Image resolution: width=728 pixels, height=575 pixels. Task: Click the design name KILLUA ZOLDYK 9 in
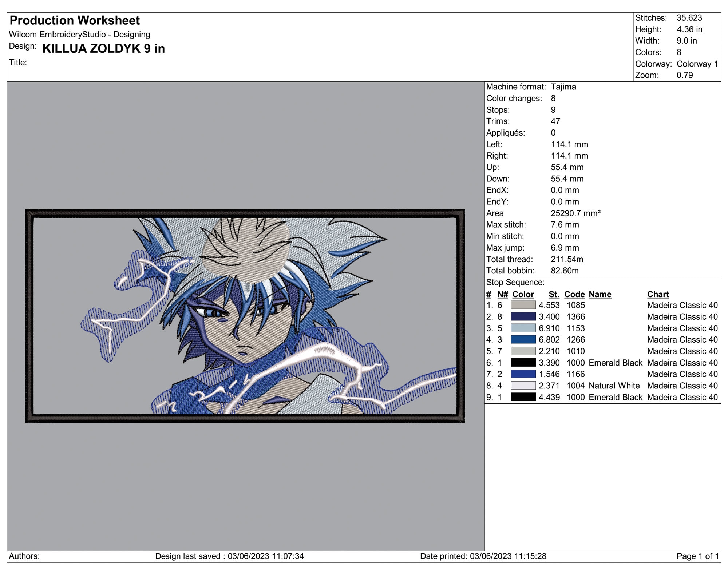point(104,48)
